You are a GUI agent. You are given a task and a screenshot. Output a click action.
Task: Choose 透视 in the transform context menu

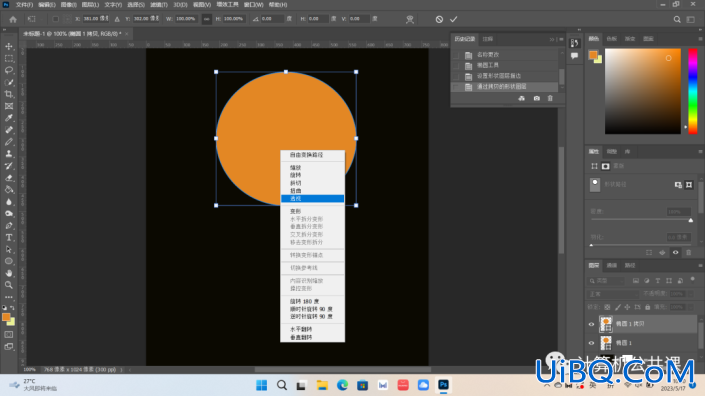click(x=312, y=199)
